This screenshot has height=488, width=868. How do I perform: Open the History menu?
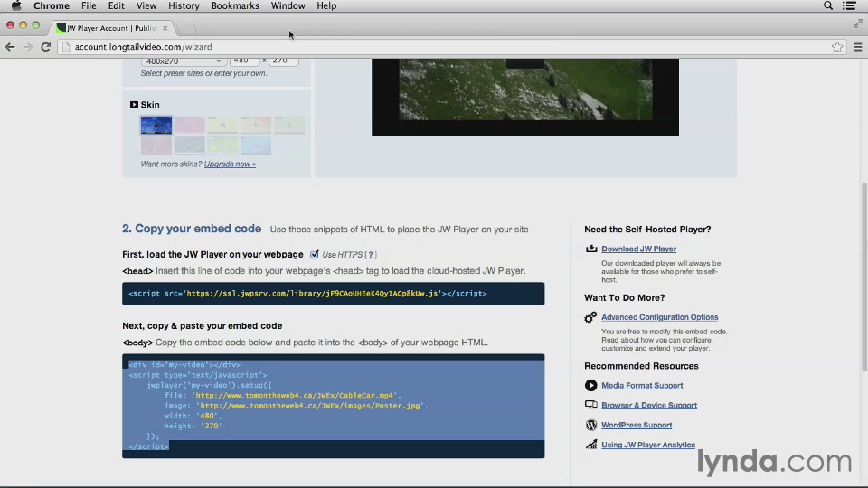point(184,5)
